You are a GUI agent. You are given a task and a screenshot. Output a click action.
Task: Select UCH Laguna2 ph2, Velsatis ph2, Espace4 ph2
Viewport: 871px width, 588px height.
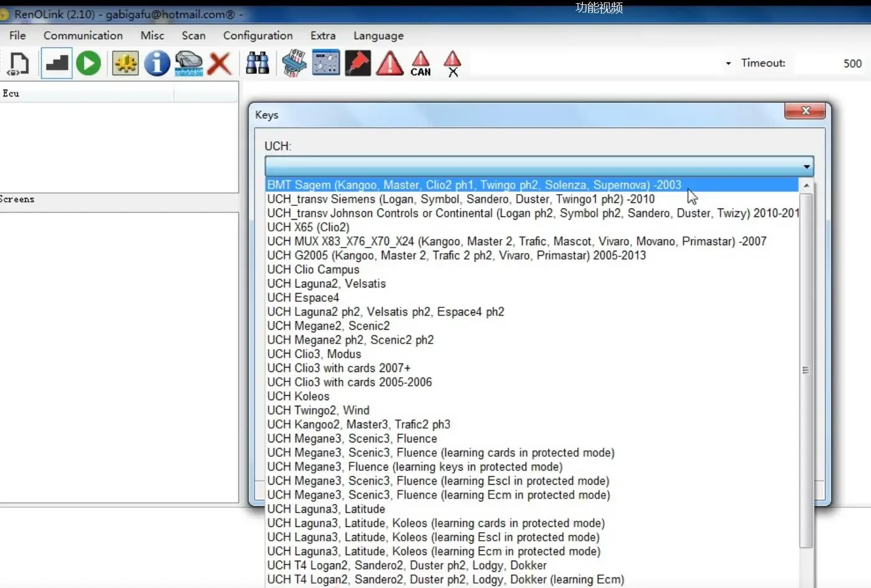click(x=532, y=312)
